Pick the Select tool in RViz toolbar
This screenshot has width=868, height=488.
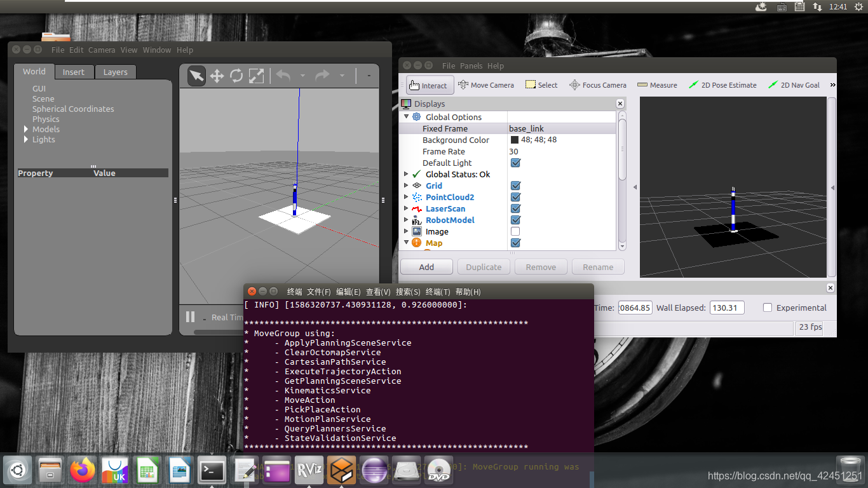(x=541, y=85)
